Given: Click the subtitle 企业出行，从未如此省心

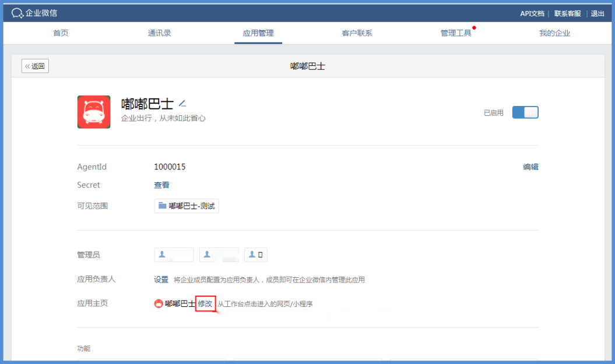Looking at the screenshot, I should coord(163,118).
